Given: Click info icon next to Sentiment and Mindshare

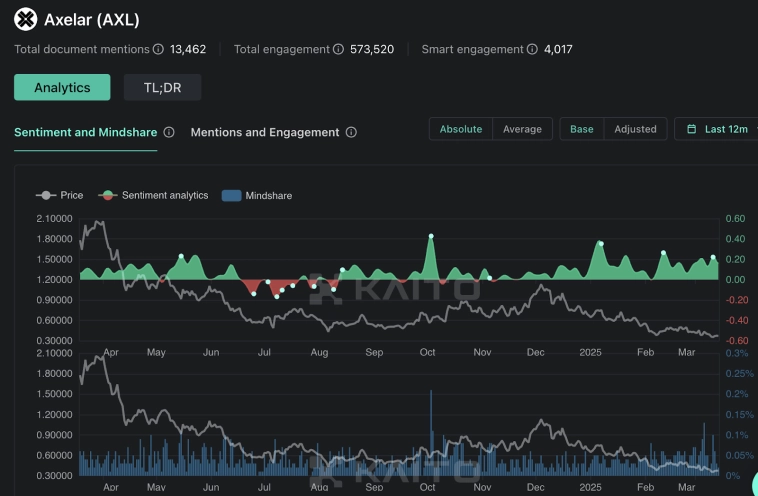Looking at the screenshot, I should 169,132.
